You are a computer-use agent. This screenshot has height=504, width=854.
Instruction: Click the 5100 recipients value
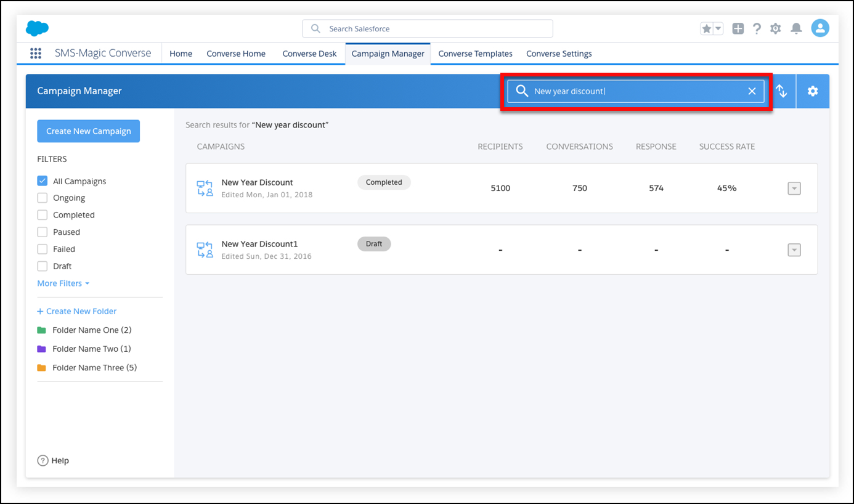tap(500, 188)
